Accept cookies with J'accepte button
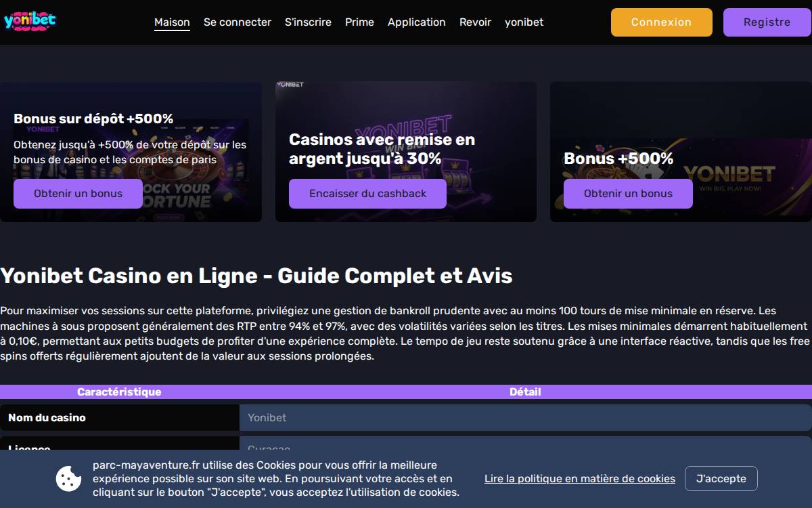812x508 pixels. [x=721, y=479]
